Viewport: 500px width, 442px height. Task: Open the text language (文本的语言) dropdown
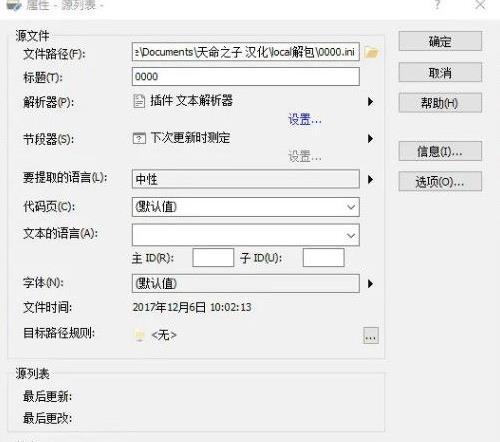click(246, 235)
